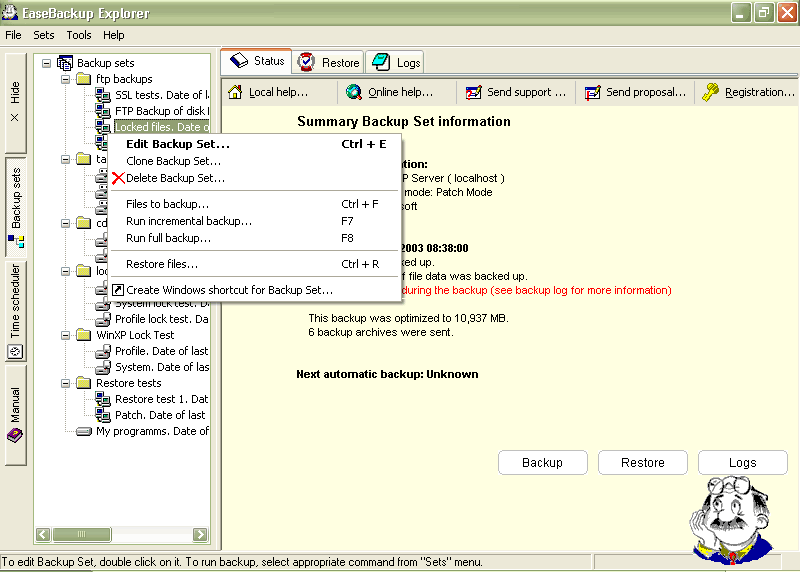800x572 pixels.
Task: Open the Time scheduler side tab
Action: [x=15, y=310]
